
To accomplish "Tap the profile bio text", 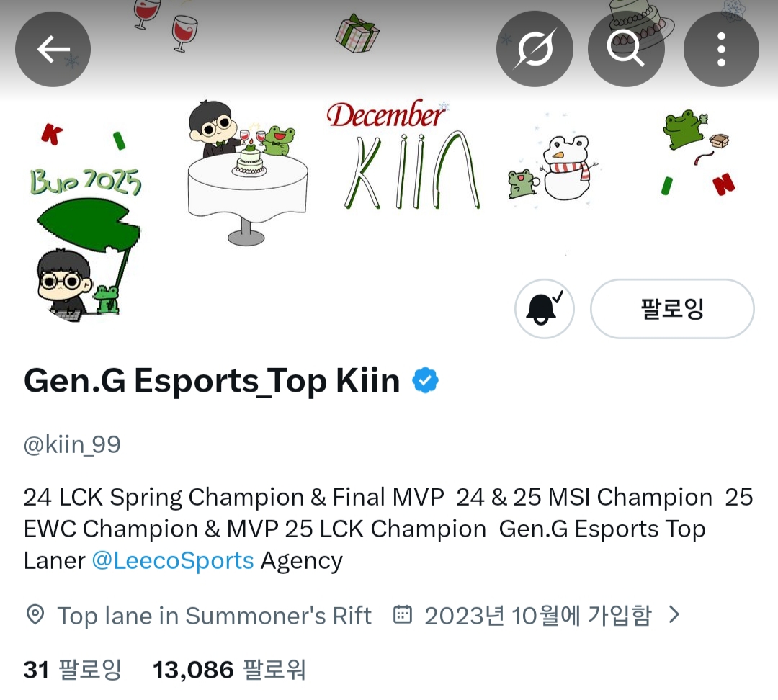I will pos(388,529).
